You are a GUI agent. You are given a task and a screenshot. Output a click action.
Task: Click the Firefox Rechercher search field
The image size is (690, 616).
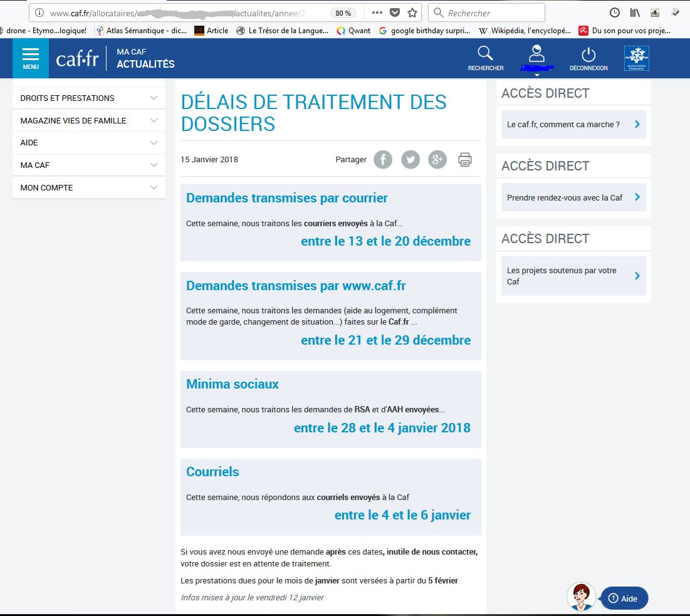point(493,13)
